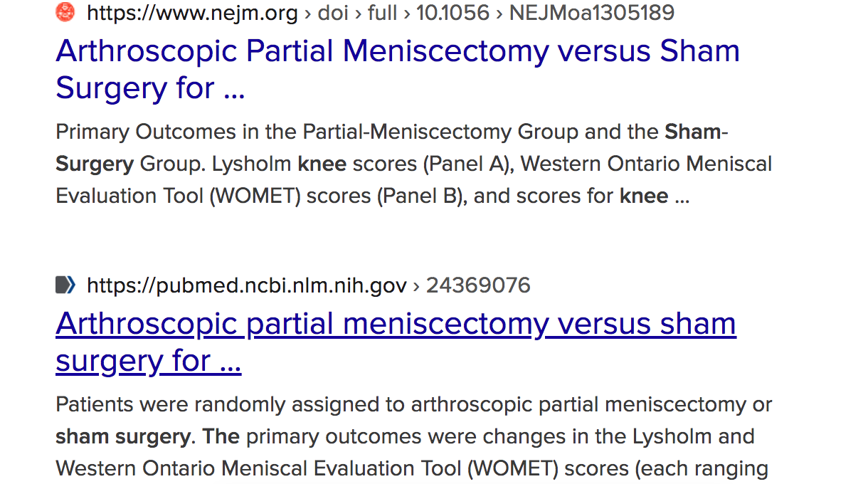Click the https://pubmed.ncbi.nlm.nih.gov URL text

pos(246,285)
